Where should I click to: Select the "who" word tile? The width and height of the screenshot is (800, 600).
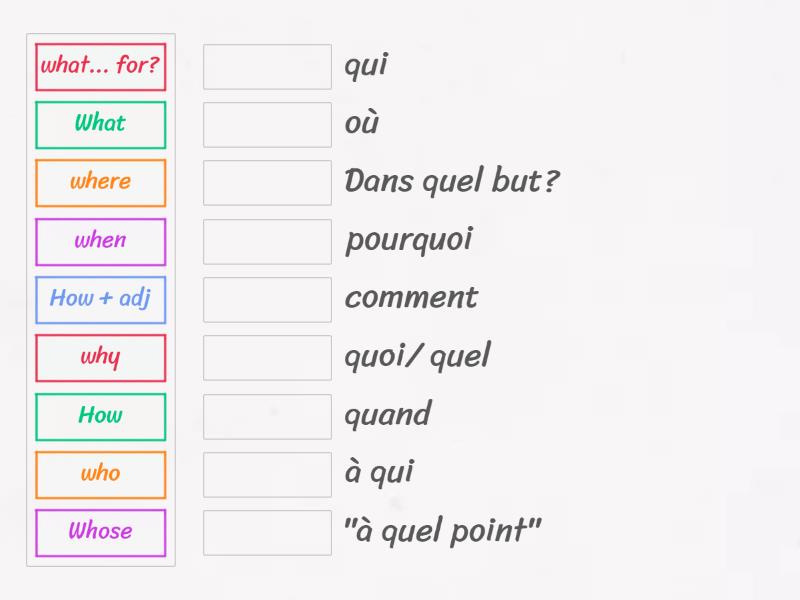tap(100, 474)
